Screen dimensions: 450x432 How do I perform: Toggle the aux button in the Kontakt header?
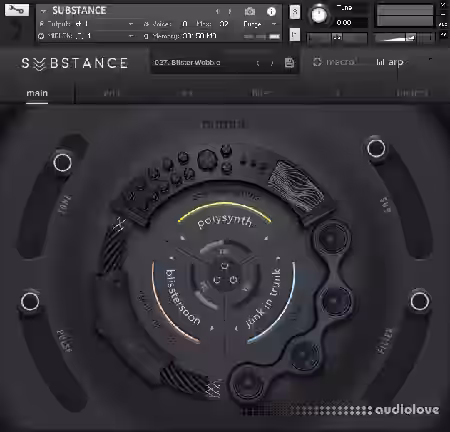[x=444, y=24]
